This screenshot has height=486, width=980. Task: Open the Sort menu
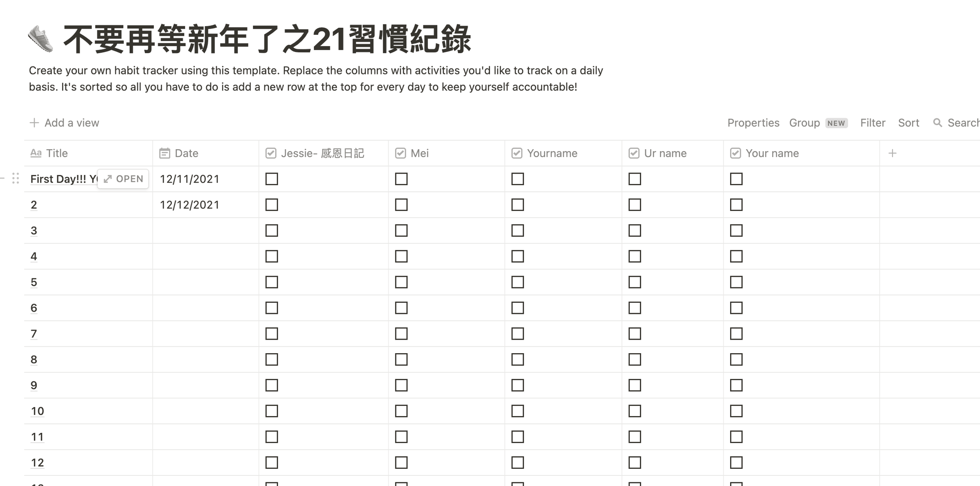click(x=909, y=123)
